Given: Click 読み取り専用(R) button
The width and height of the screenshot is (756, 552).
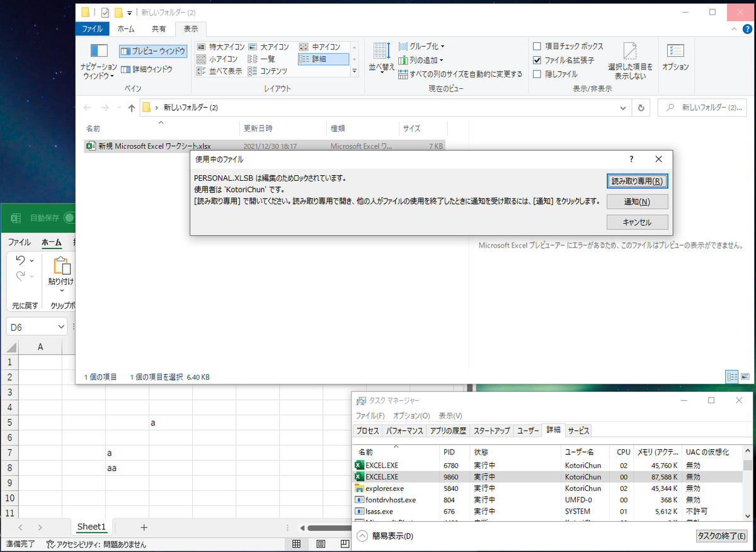Looking at the screenshot, I should pyautogui.click(x=637, y=181).
